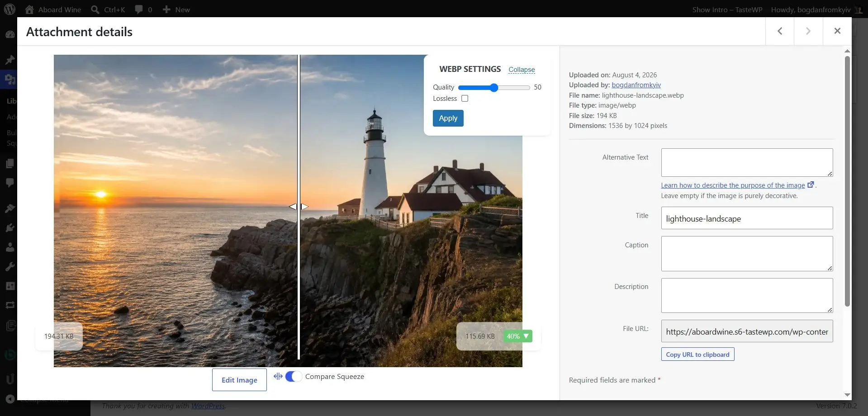Click the external link icon after image purpose link
Screen dimensions: 868x416
click(811, 184)
